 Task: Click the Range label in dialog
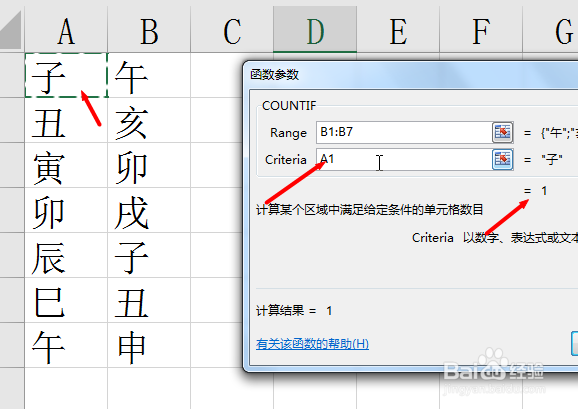288,133
